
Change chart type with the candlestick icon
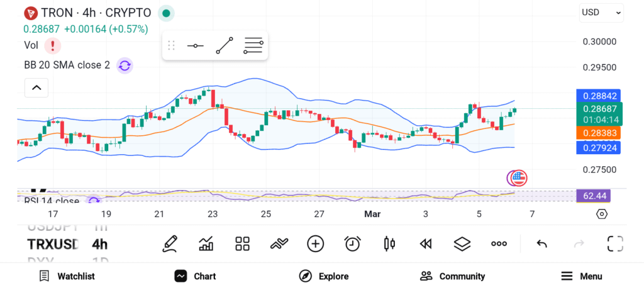[389, 243]
